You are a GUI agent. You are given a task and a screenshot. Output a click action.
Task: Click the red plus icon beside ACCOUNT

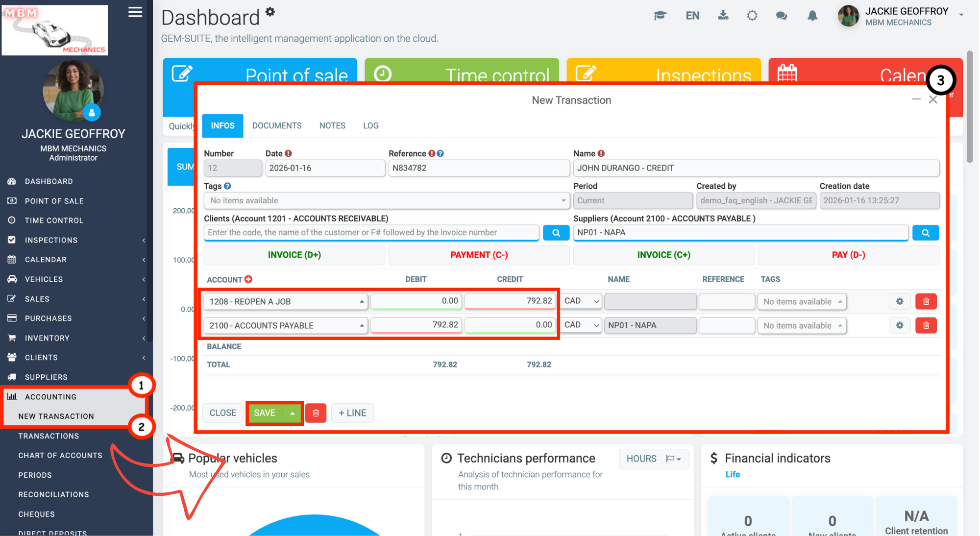248,279
